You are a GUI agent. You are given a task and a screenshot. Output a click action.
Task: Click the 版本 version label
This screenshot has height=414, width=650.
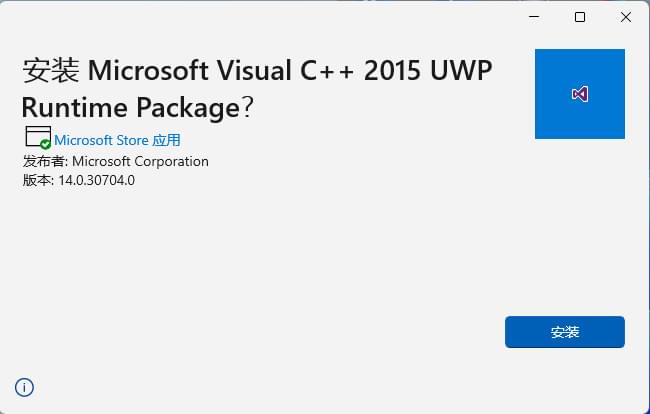pyautogui.click(x=37, y=180)
